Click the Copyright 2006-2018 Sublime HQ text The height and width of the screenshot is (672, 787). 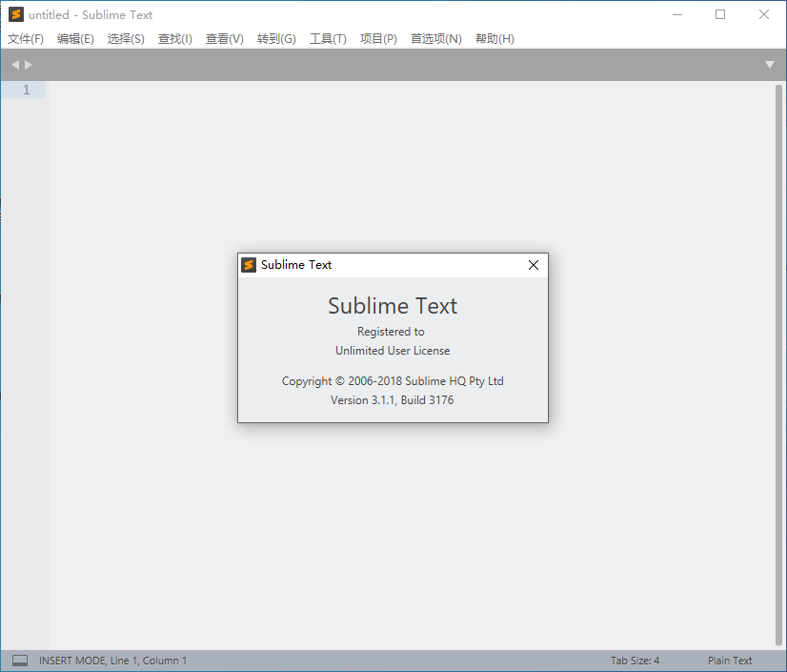[393, 381]
